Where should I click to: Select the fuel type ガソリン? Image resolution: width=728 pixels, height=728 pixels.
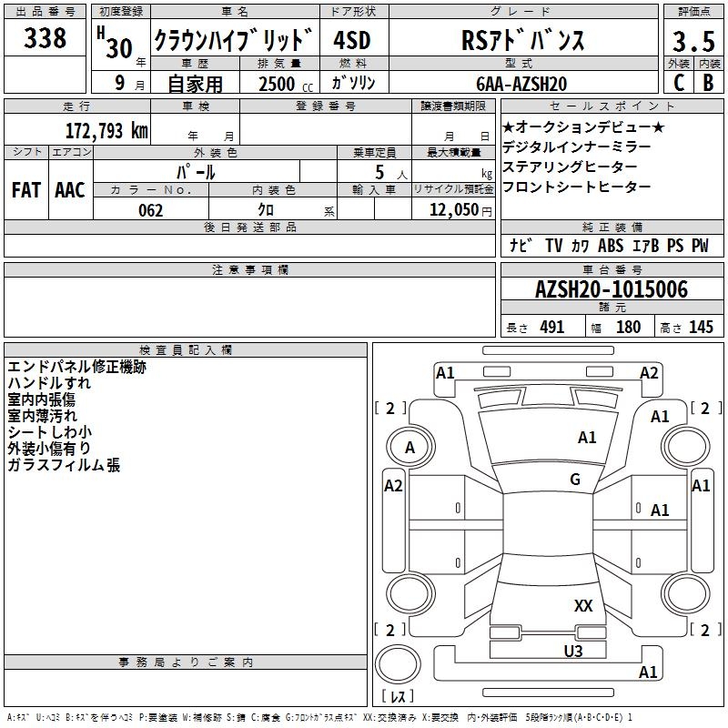[x=353, y=83]
